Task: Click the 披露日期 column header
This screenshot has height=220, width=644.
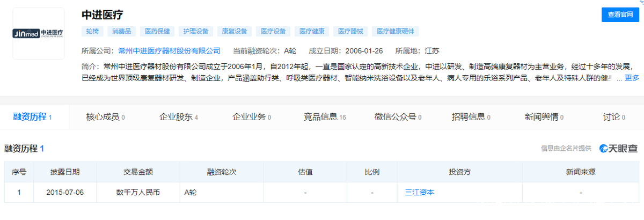Action: (x=65, y=172)
